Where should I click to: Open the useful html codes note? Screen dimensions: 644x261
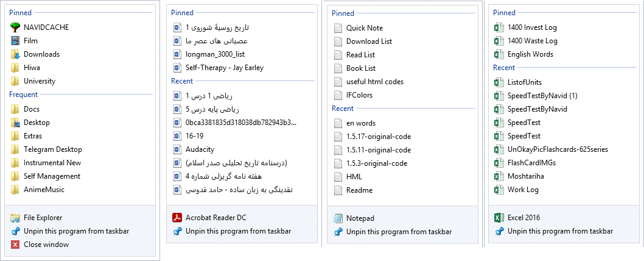coord(374,82)
